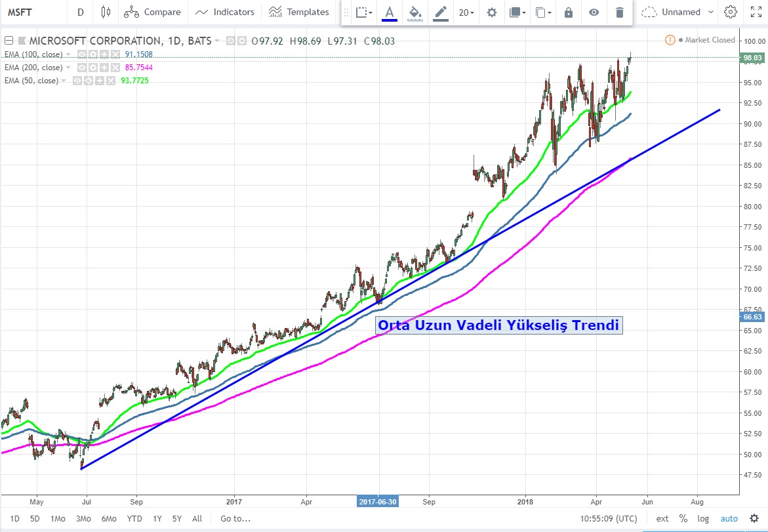
Task: Open the Templates menu
Action: (x=299, y=12)
